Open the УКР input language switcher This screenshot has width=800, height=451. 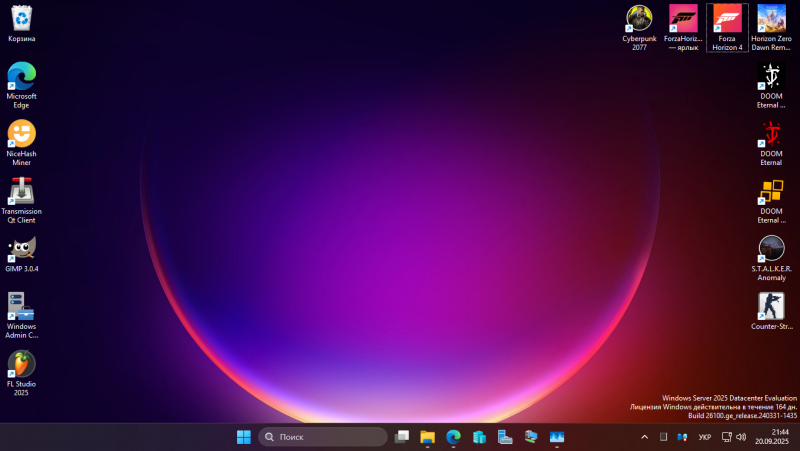705,437
